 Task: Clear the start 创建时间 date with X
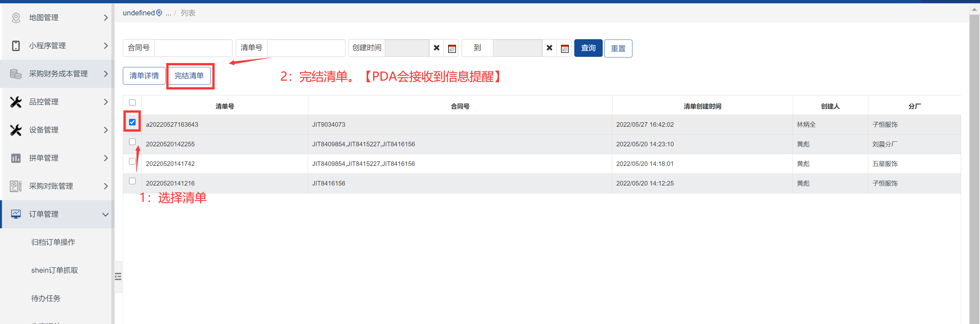click(436, 48)
